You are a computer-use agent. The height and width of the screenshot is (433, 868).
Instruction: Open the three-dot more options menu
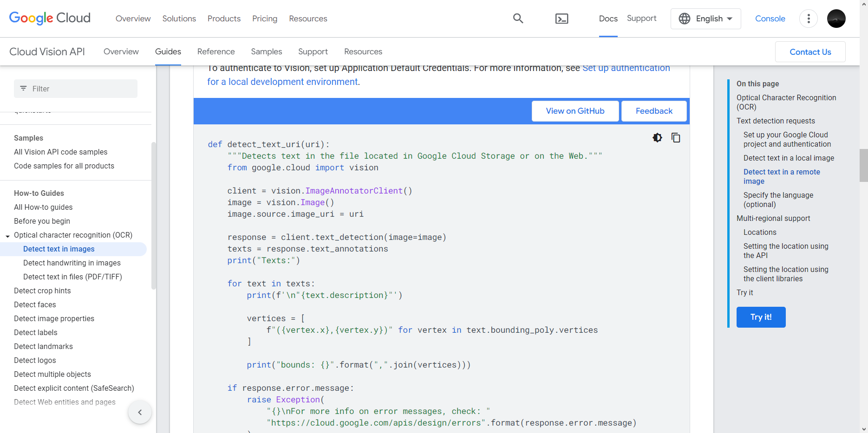click(x=808, y=19)
